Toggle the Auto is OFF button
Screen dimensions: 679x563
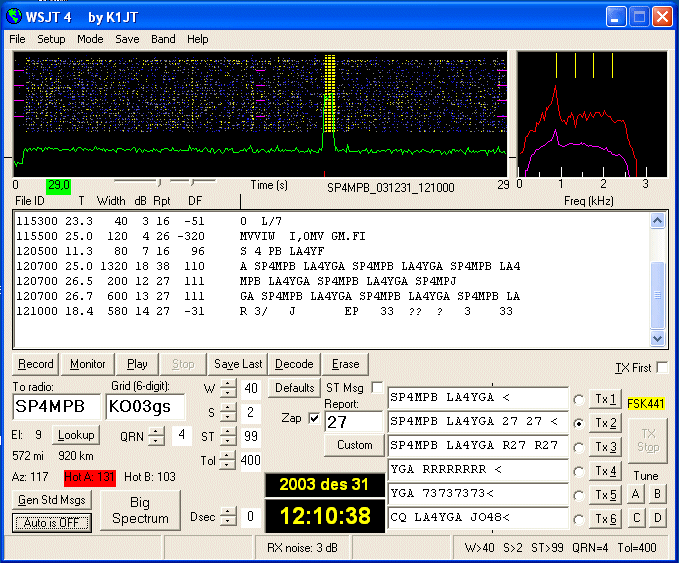(52, 523)
